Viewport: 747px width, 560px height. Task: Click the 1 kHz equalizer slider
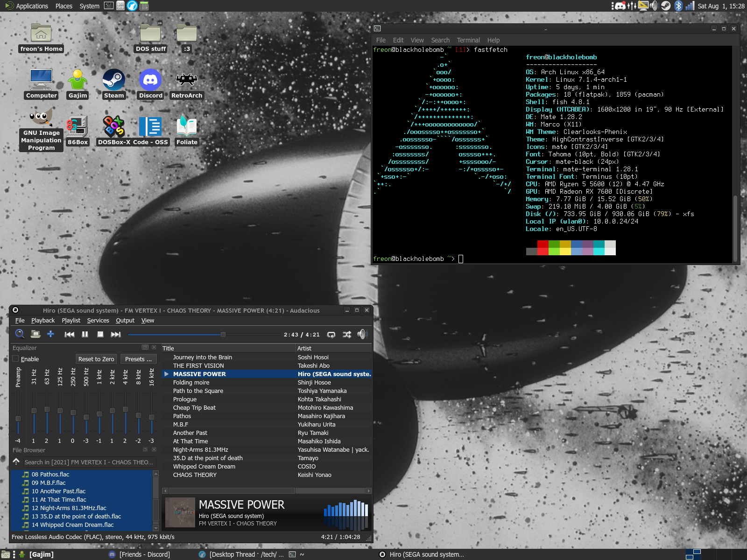(99, 413)
